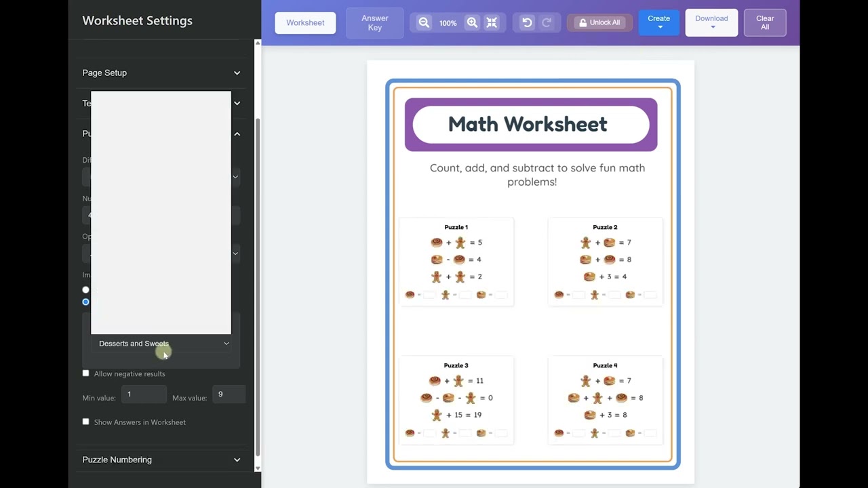
Task: Click the gingerbread answer box in Puzzle 2
Action: (x=614, y=295)
